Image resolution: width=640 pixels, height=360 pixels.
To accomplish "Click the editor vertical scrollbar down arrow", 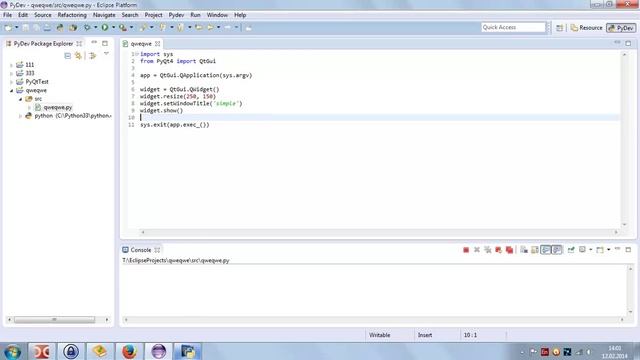I will coord(624,224).
